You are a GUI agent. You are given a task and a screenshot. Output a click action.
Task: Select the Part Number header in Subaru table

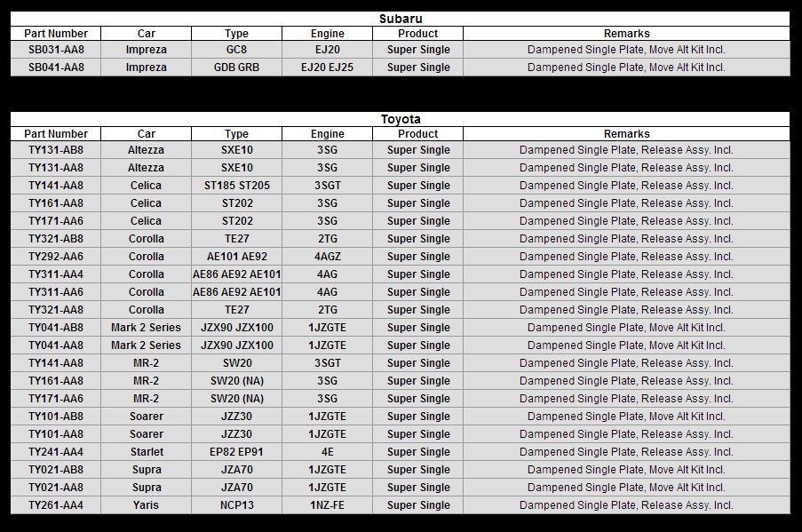click(x=56, y=34)
